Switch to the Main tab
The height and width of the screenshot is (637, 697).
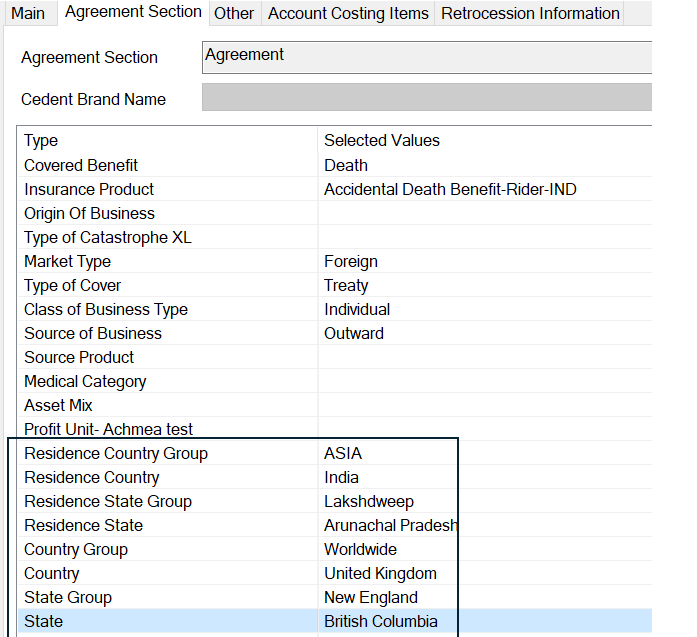28,13
